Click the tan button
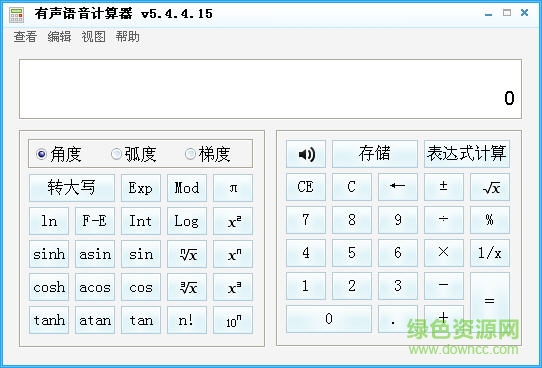The width and height of the screenshot is (542, 368). [x=141, y=320]
